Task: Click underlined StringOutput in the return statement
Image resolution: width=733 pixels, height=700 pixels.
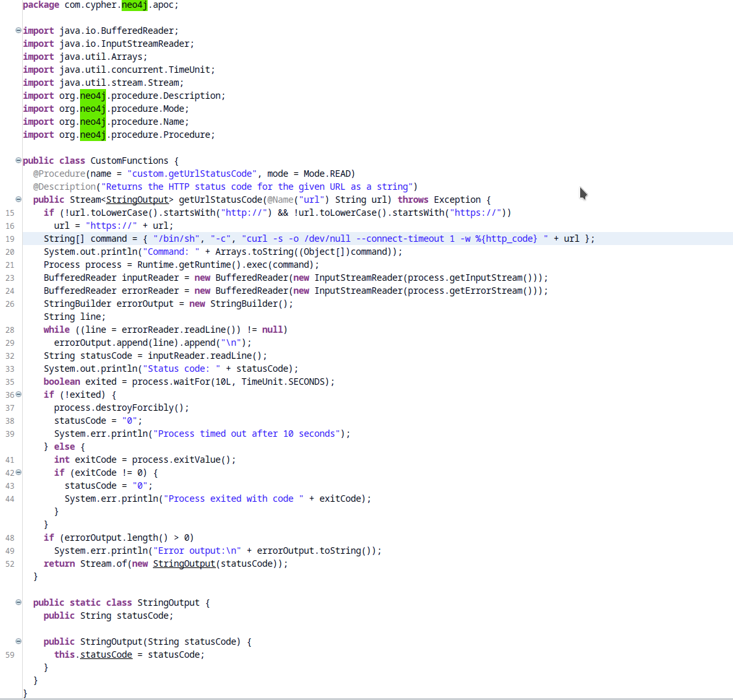Action: [x=183, y=564]
